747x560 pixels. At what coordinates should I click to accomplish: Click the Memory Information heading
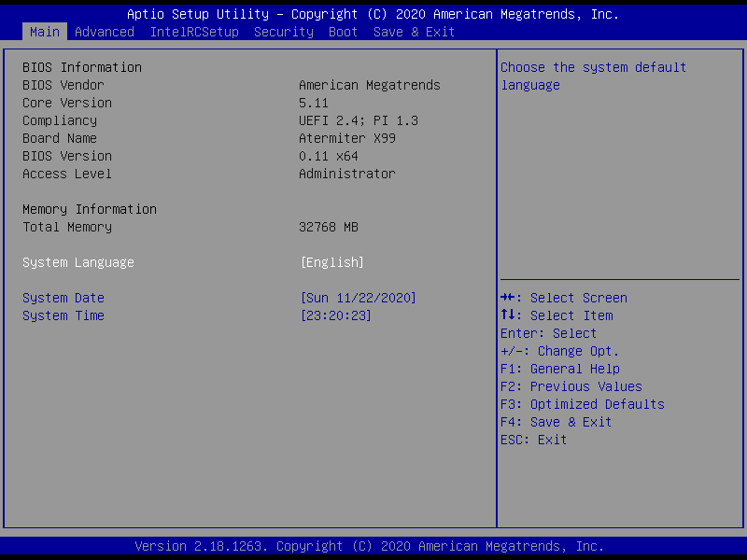click(x=90, y=209)
